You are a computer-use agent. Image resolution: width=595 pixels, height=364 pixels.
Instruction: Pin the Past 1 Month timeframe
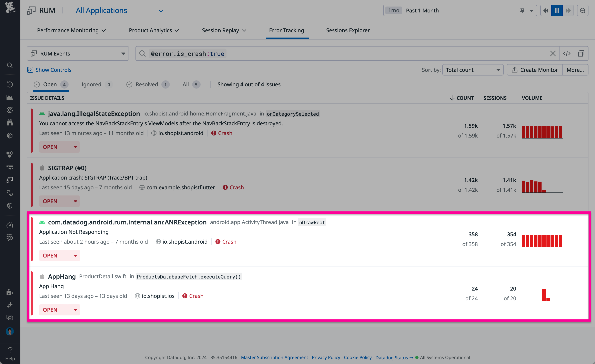tap(523, 10)
